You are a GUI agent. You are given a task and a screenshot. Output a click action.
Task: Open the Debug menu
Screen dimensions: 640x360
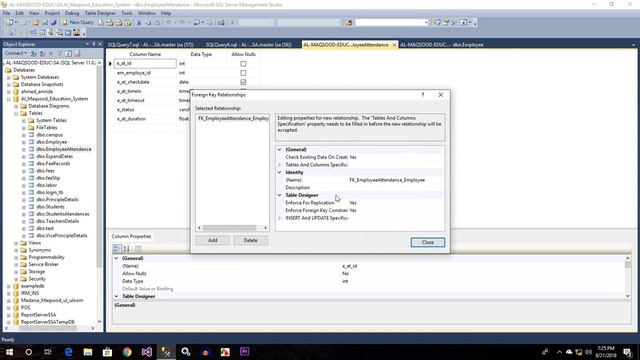tap(72, 13)
